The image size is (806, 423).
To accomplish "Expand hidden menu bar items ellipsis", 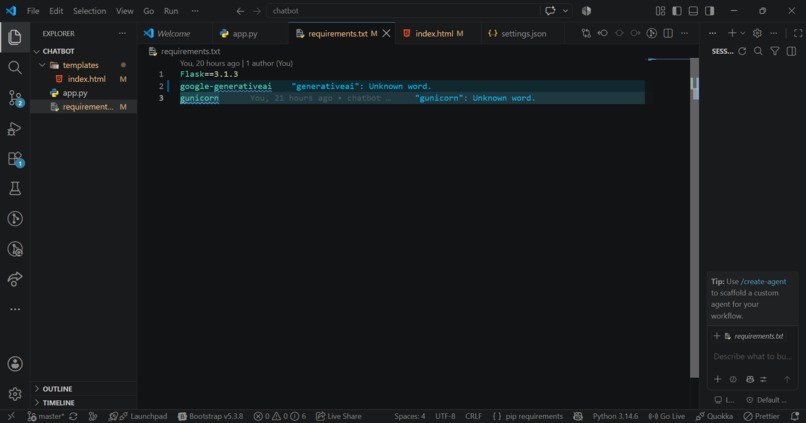I will (195, 11).
